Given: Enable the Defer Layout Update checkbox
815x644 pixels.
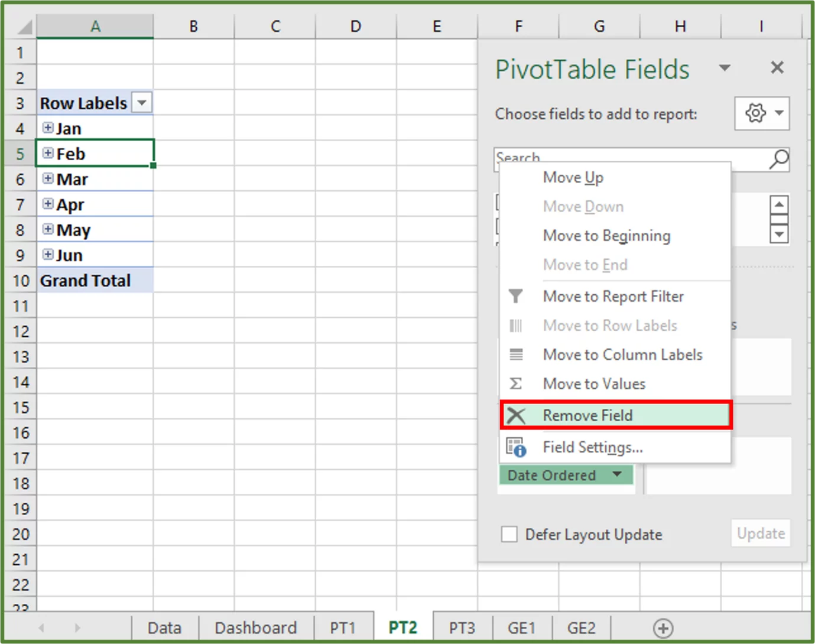Looking at the screenshot, I should pyautogui.click(x=509, y=534).
